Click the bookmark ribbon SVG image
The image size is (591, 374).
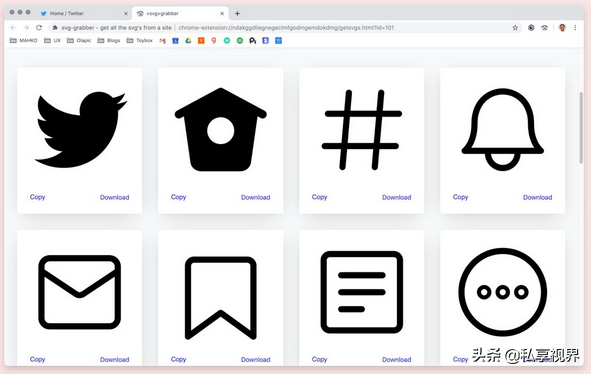pyautogui.click(x=221, y=298)
